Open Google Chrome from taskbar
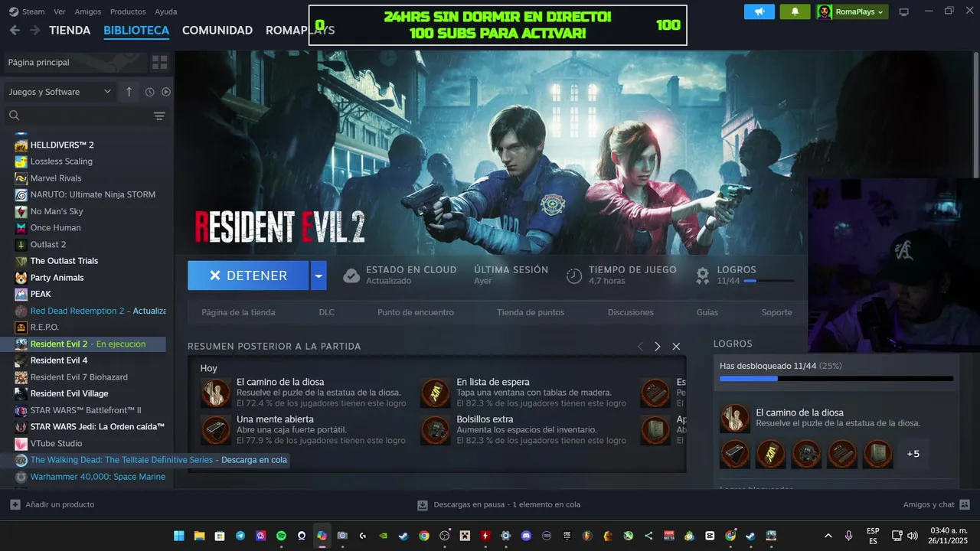This screenshot has height=551, width=980. (424, 536)
